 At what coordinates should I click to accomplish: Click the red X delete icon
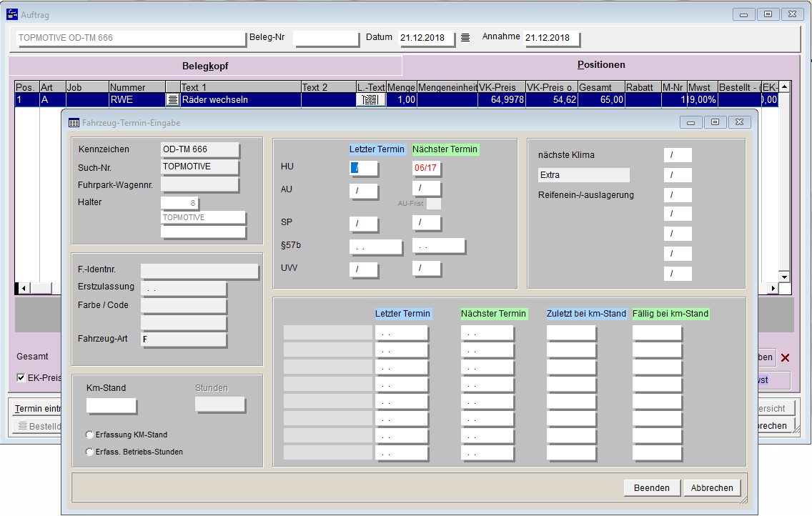click(x=785, y=357)
